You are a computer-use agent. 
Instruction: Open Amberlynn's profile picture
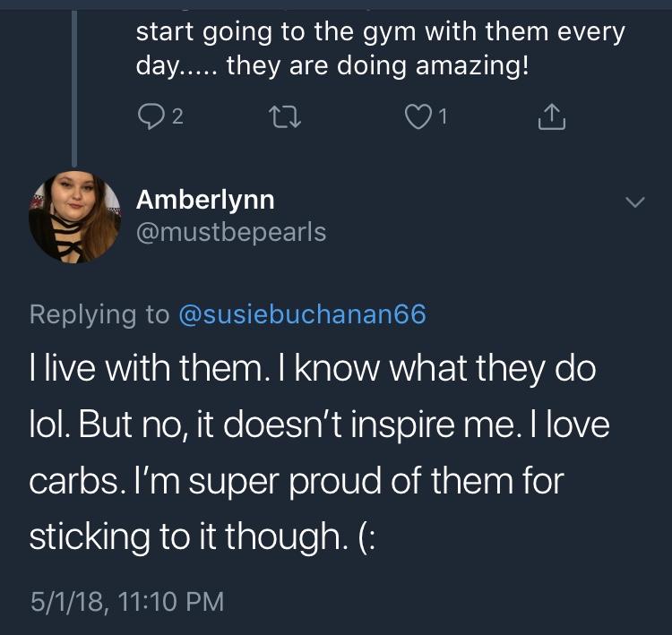(x=74, y=217)
